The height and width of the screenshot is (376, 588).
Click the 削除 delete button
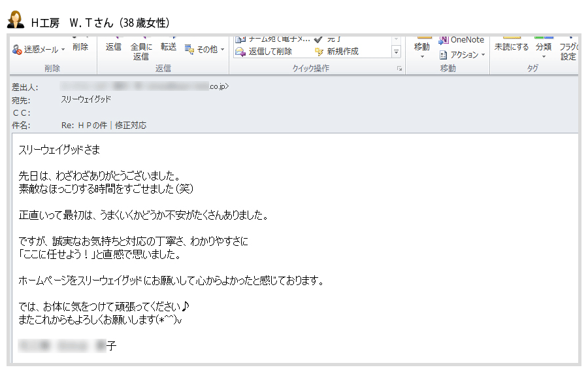[x=80, y=47]
